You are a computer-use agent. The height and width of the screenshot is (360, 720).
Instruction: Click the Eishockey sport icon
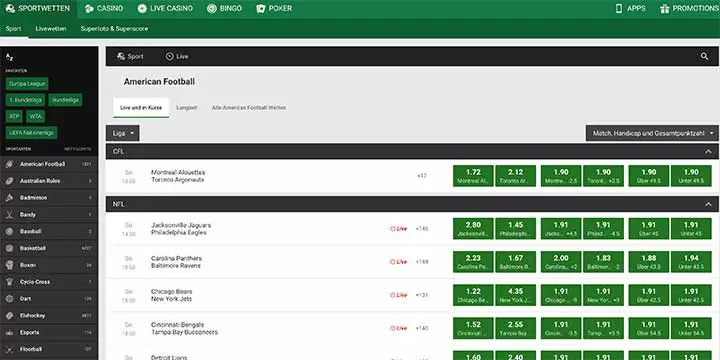pyautogui.click(x=9, y=315)
